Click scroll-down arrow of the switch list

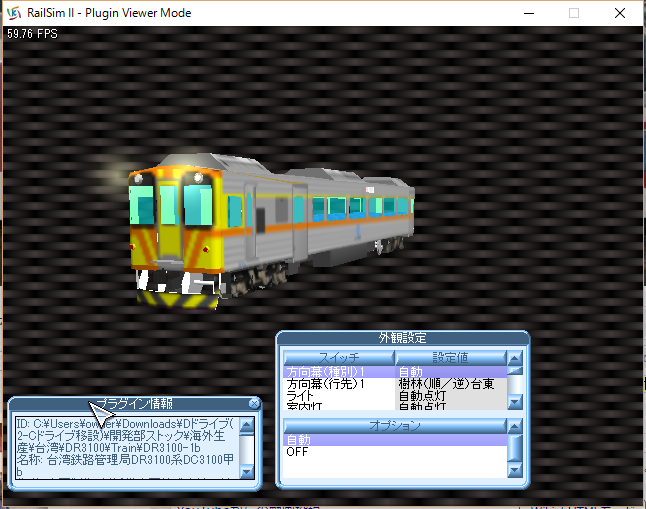515,401
